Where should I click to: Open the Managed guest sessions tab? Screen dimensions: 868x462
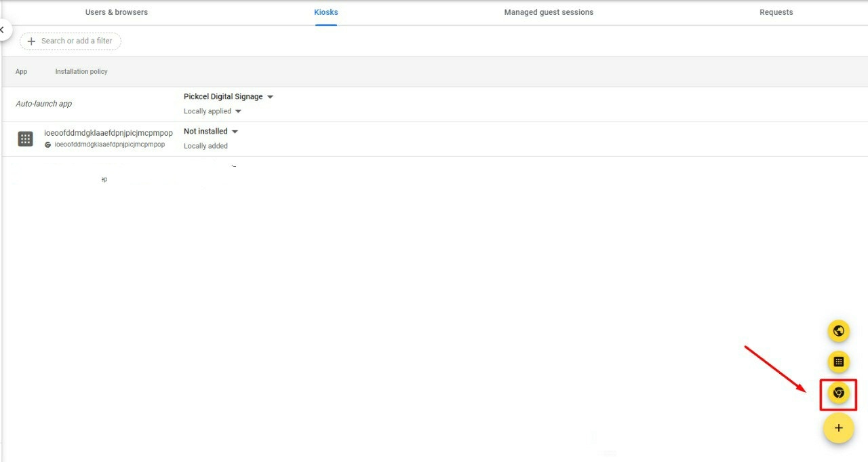(x=548, y=12)
